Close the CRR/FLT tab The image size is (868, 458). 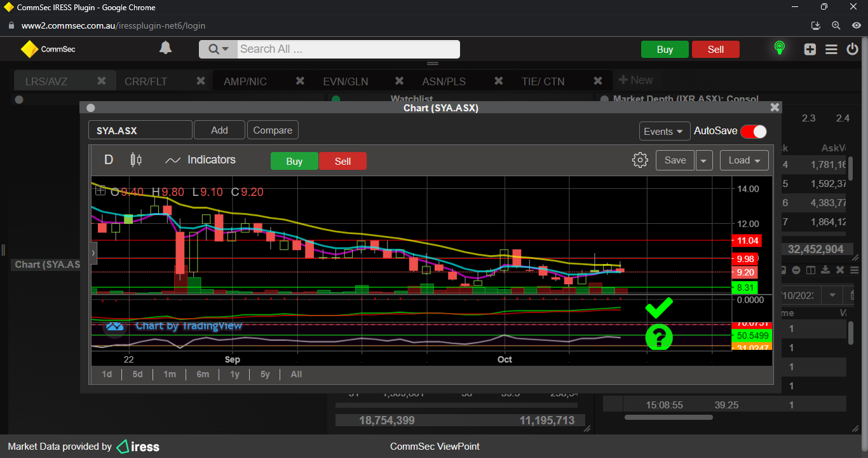200,81
